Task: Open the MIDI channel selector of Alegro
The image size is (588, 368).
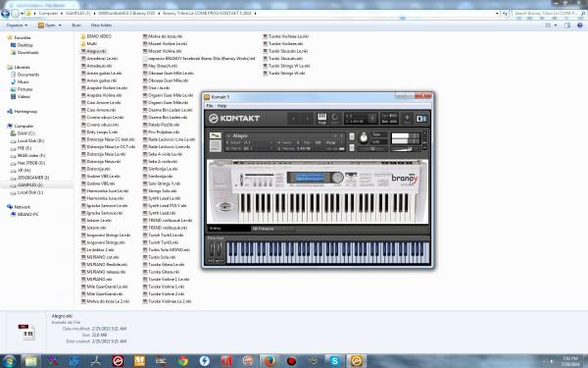Action: click(249, 149)
